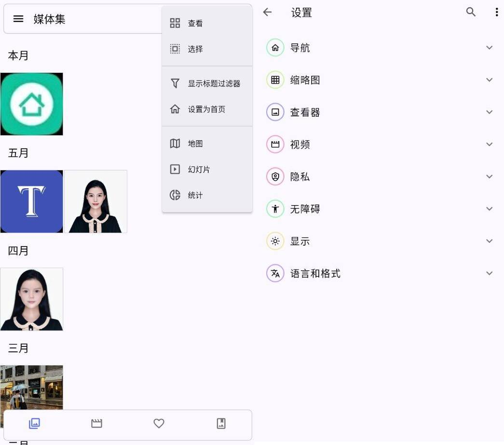Screen dimensions: 504x445
Task: Click the 导航 circular home icon
Action: tap(275, 47)
